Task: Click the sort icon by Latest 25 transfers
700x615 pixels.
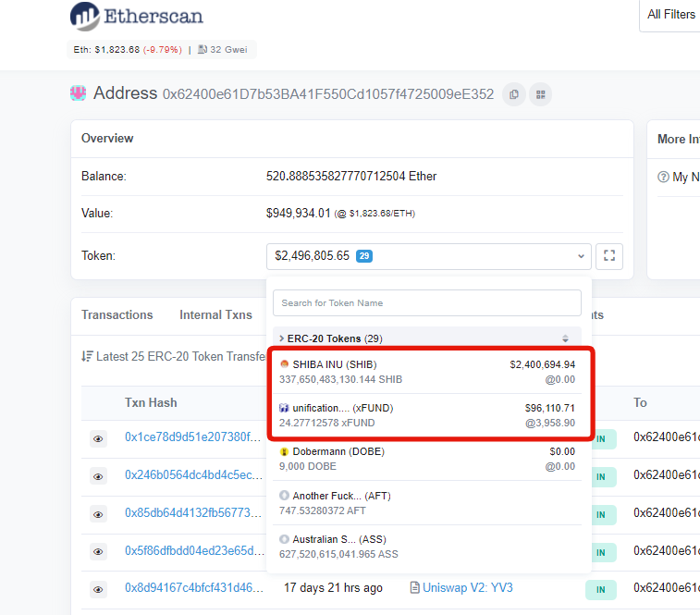Action: click(87, 356)
